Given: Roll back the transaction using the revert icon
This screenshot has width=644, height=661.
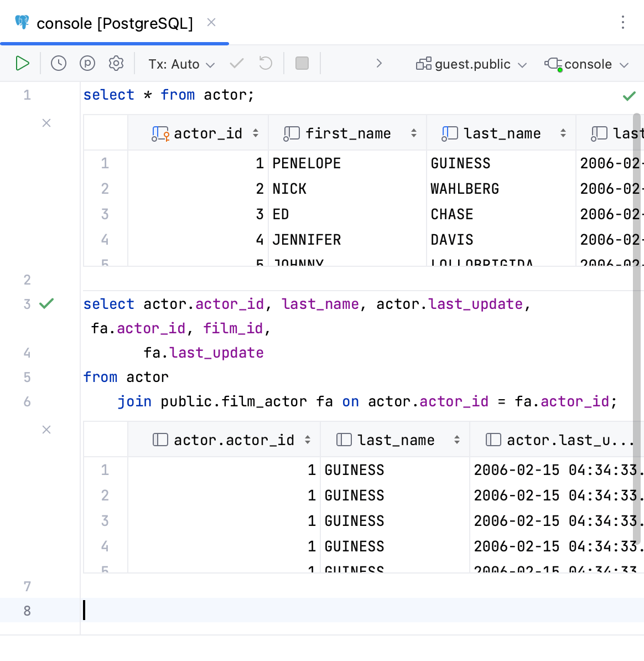Looking at the screenshot, I should (x=265, y=63).
